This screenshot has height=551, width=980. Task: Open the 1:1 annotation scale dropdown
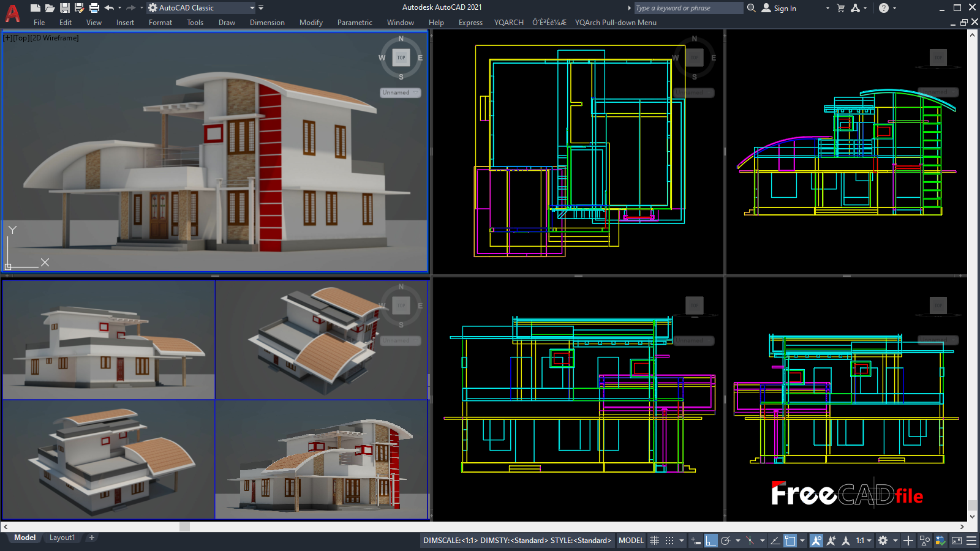pyautogui.click(x=864, y=541)
